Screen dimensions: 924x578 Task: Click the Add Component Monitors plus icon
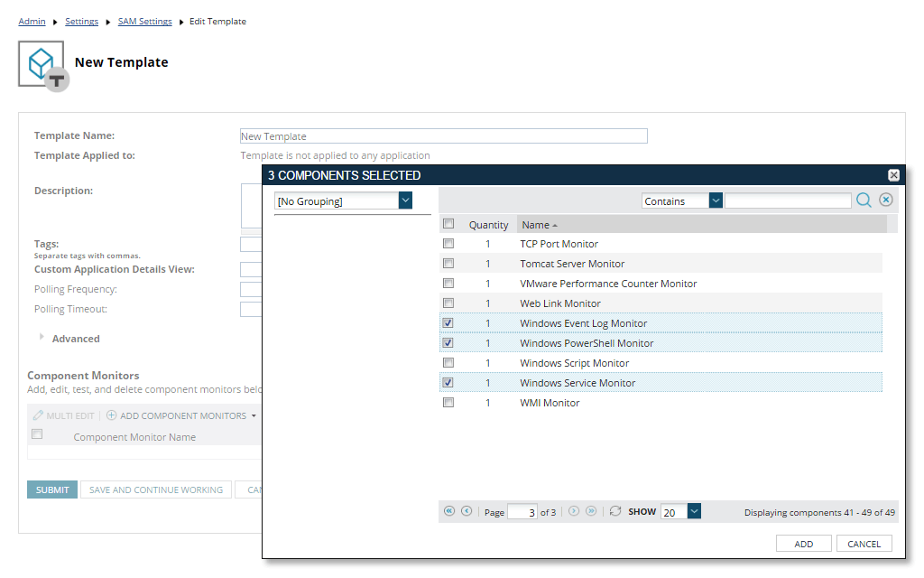click(x=110, y=415)
